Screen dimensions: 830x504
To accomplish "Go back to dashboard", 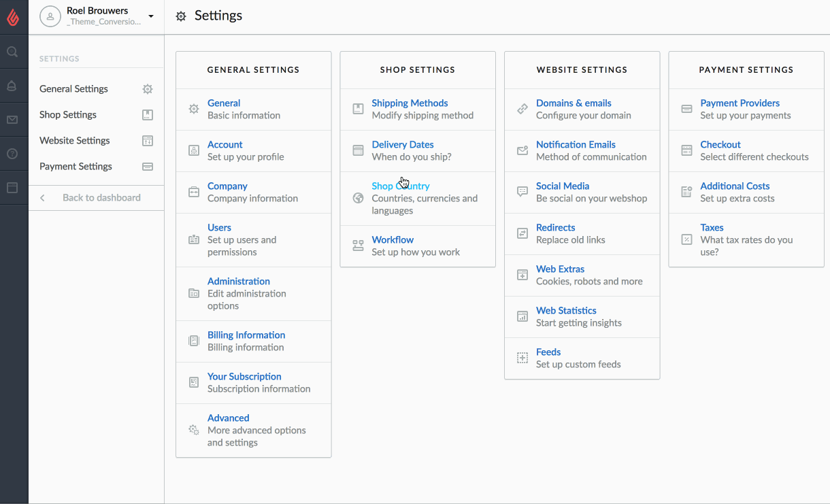I will pos(101,198).
